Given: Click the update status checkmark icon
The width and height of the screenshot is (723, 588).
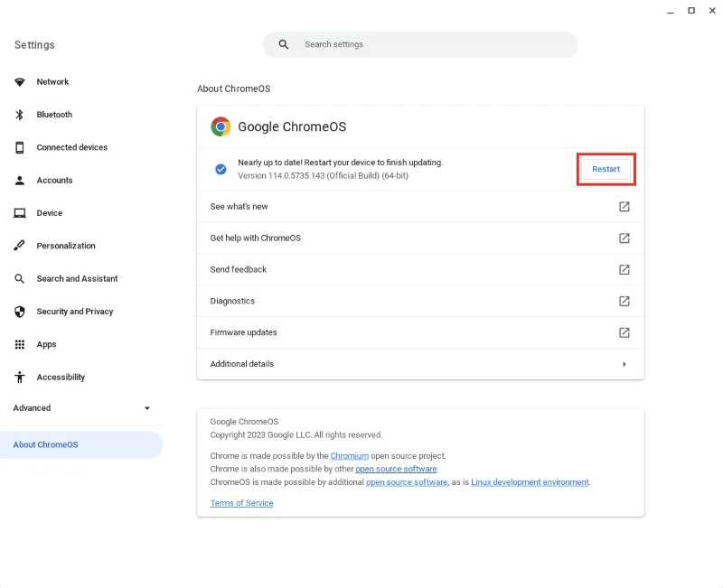Looking at the screenshot, I should (x=220, y=169).
